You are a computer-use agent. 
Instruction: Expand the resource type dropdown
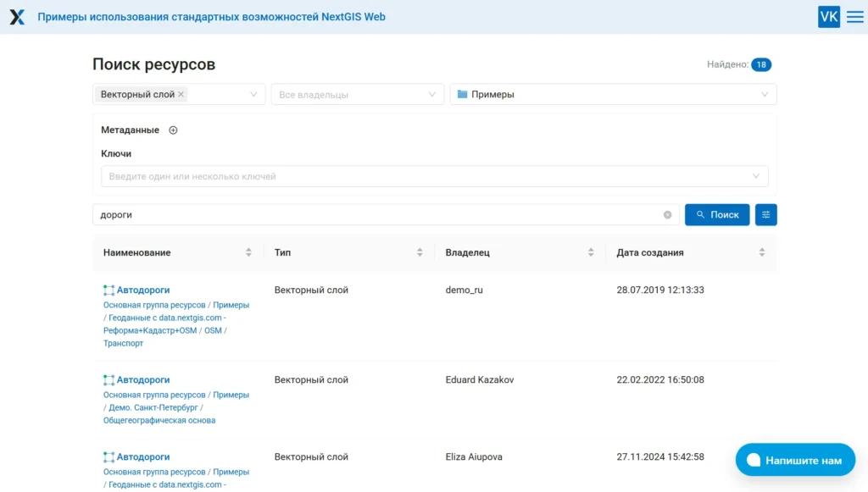(x=253, y=95)
